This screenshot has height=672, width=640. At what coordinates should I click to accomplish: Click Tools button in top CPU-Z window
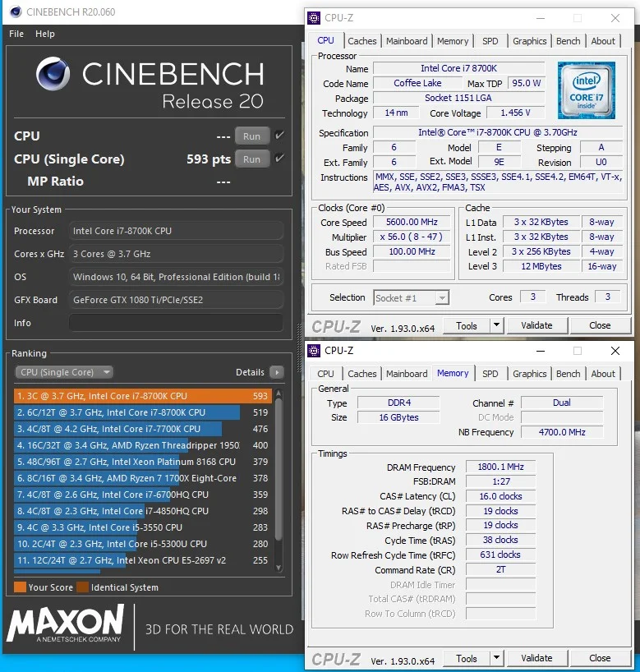pyautogui.click(x=467, y=325)
